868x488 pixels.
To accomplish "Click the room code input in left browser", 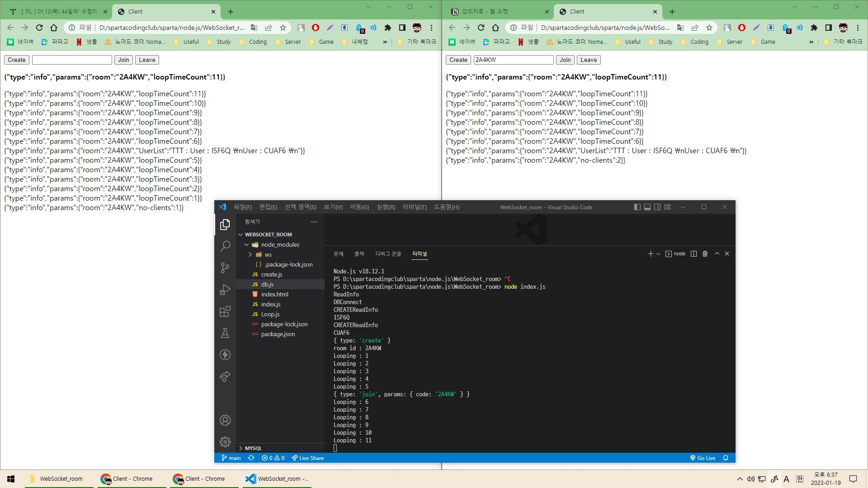I will coord(72,60).
